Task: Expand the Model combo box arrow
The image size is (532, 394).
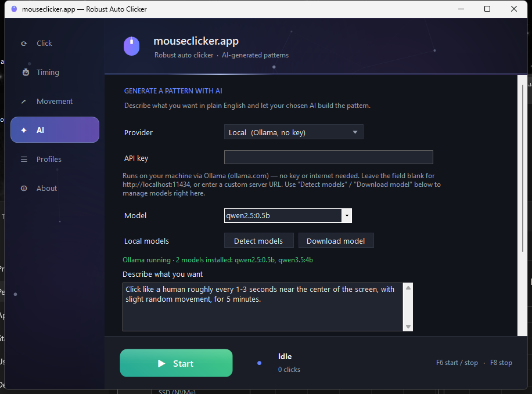Action: point(347,216)
